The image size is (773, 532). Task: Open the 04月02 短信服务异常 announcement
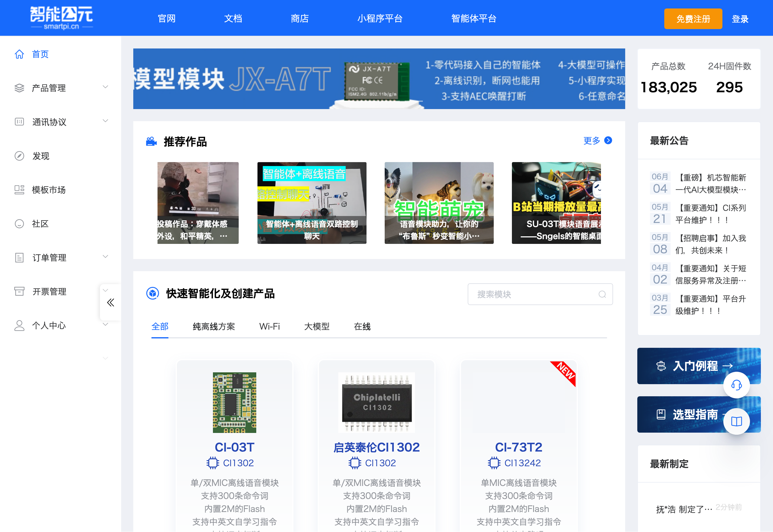click(698, 274)
